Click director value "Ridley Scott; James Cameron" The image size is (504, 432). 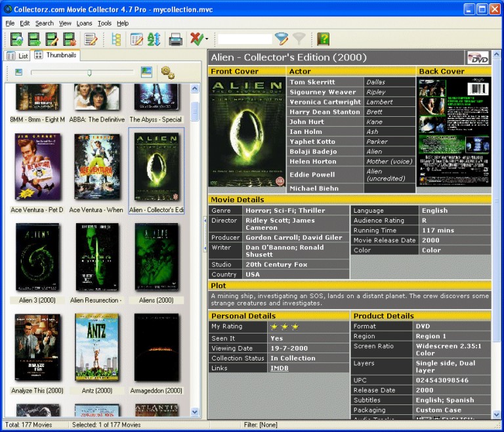(x=280, y=224)
